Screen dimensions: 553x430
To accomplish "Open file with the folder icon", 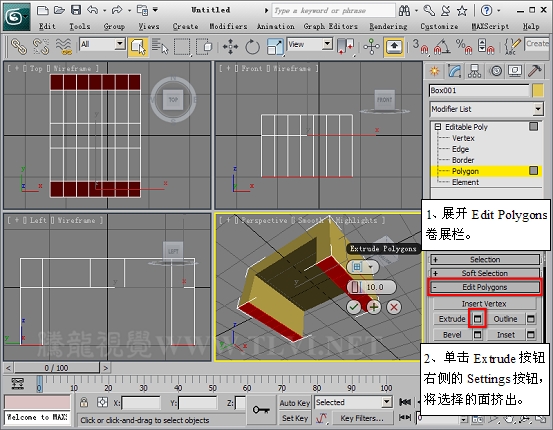I will click(59, 10).
